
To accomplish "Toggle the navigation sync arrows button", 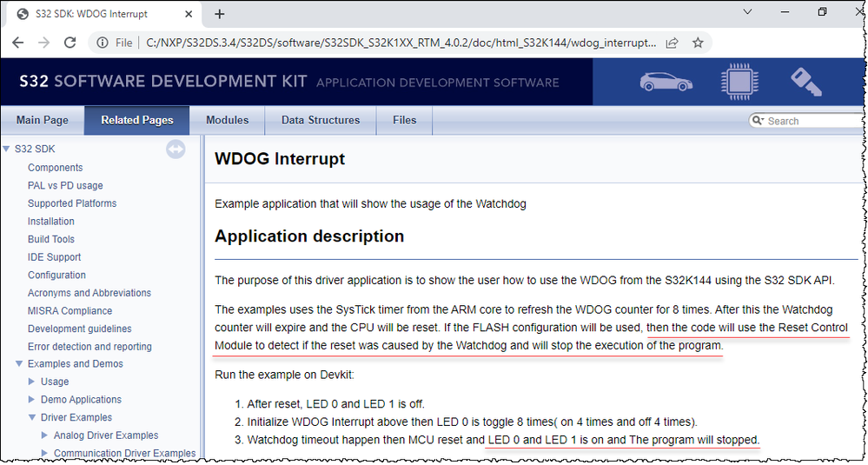I will click(176, 149).
